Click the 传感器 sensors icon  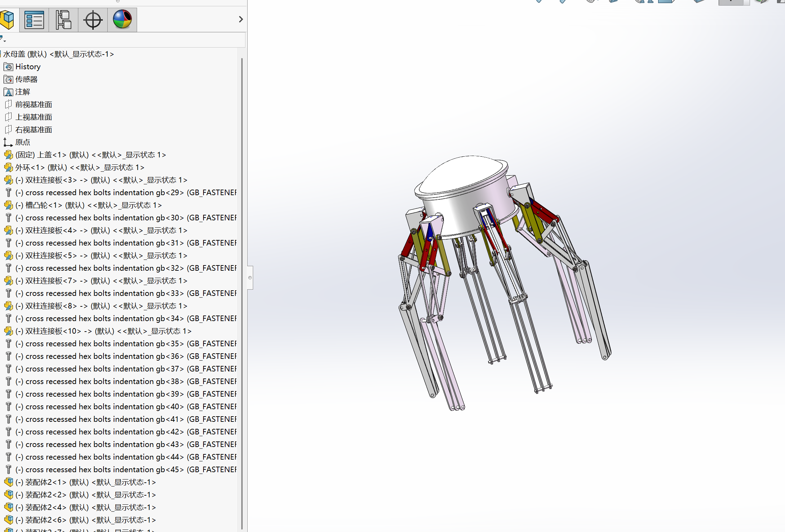(x=8, y=79)
